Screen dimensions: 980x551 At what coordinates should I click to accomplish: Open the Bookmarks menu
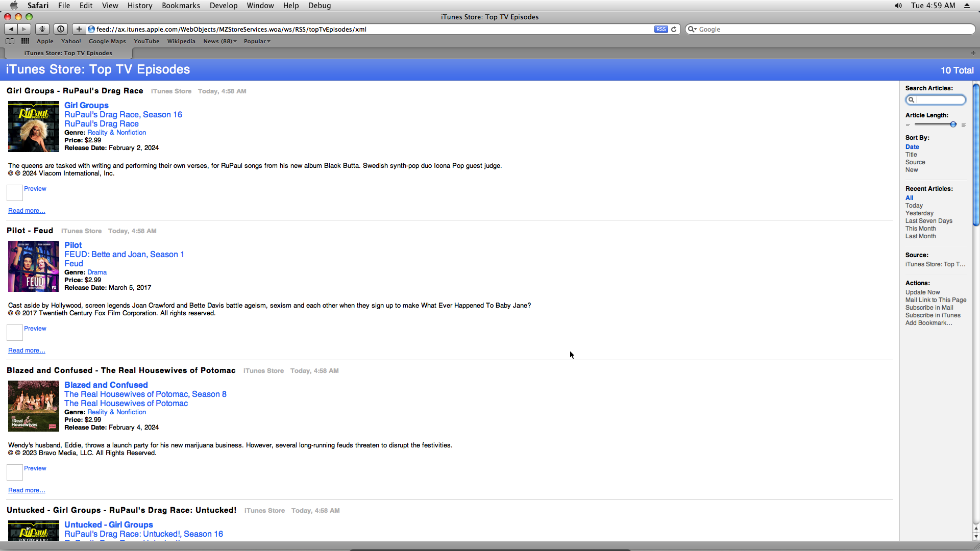(181, 5)
